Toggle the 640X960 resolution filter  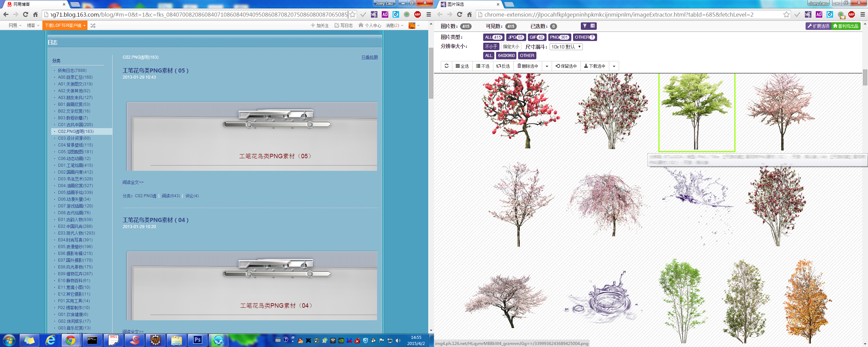point(506,56)
